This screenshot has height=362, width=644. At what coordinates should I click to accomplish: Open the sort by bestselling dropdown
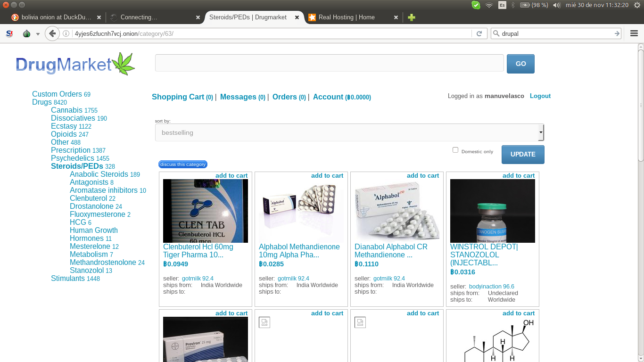coord(349,132)
